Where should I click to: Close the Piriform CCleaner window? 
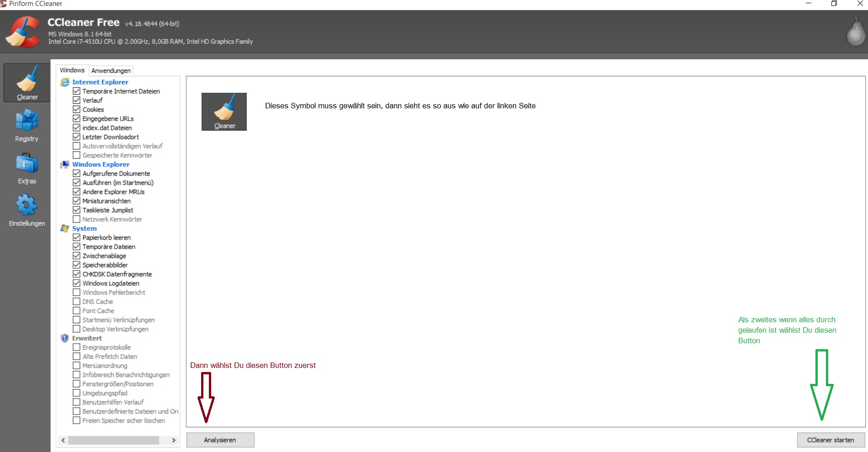point(860,4)
